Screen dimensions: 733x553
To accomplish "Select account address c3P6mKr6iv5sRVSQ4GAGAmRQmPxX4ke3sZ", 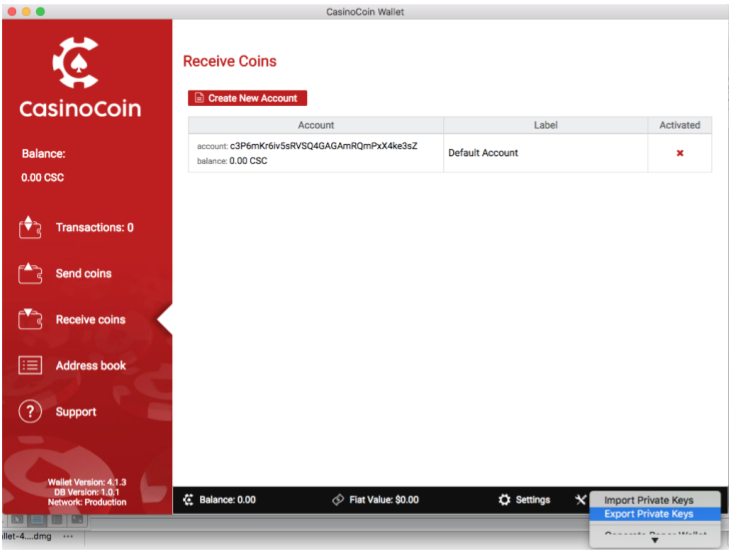I will (x=323, y=146).
